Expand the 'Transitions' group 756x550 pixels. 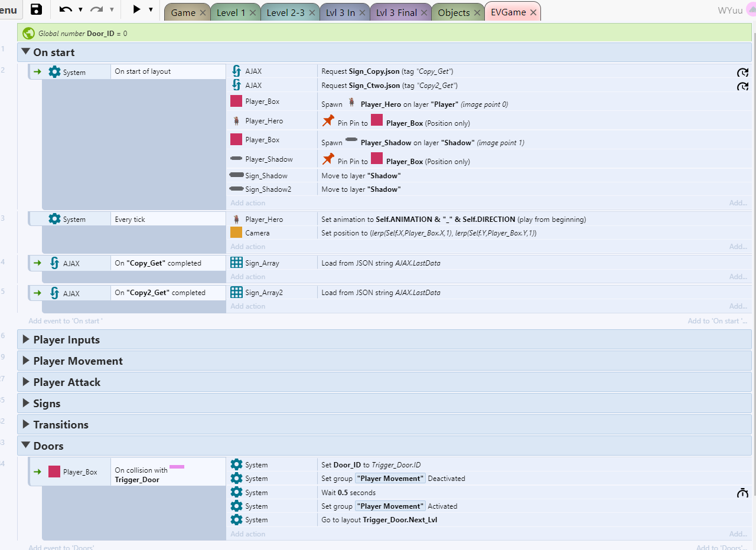tap(25, 424)
